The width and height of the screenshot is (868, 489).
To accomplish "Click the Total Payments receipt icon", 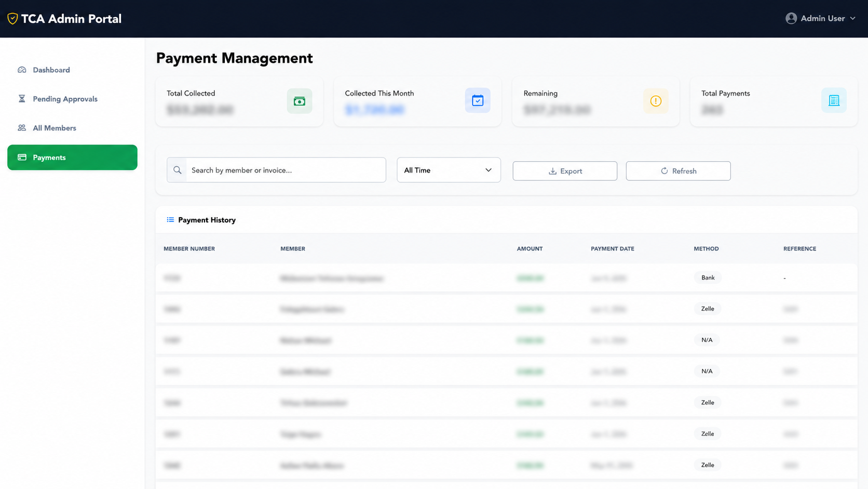I will (834, 100).
